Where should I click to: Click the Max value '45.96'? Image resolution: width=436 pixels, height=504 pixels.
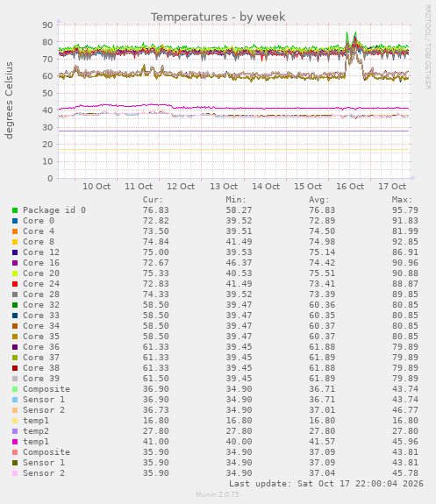click(405, 442)
